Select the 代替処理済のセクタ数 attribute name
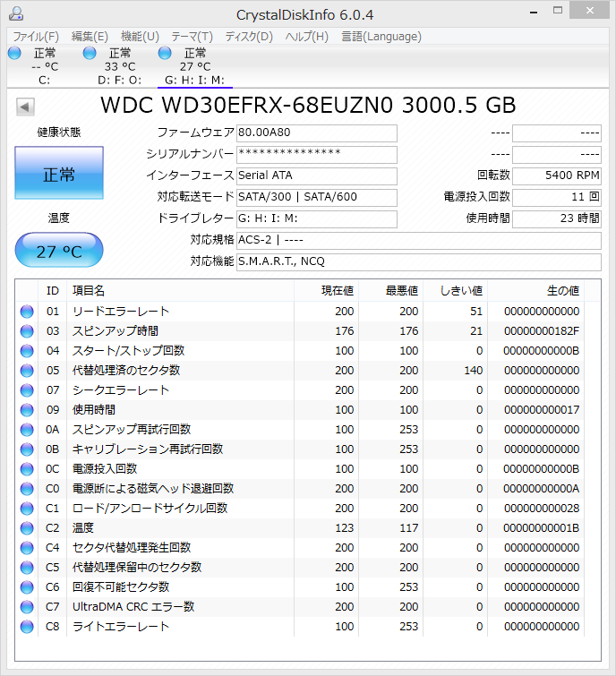The image size is (616, 676). (126, 371)
